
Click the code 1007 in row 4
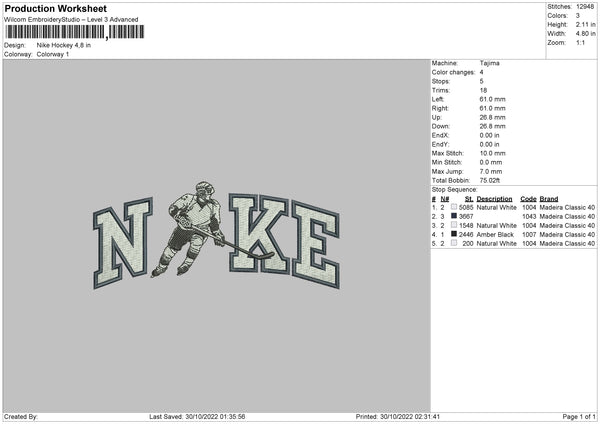529,235
